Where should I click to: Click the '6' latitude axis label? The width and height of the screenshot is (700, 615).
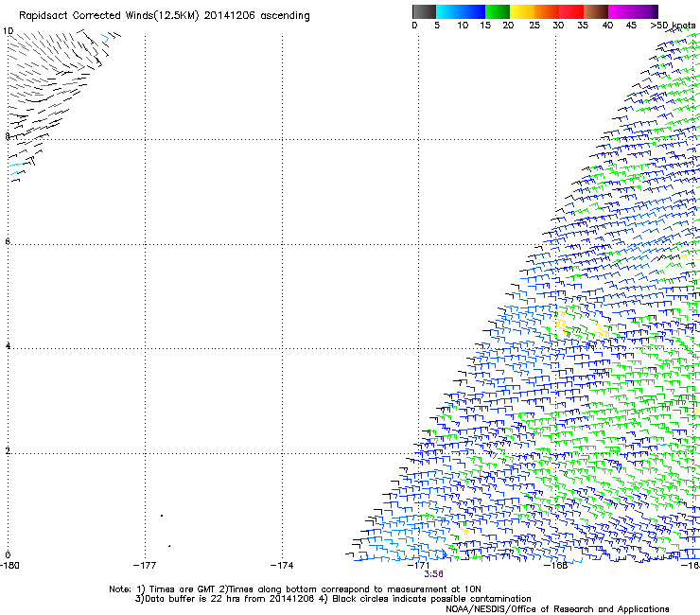point(8,241)
